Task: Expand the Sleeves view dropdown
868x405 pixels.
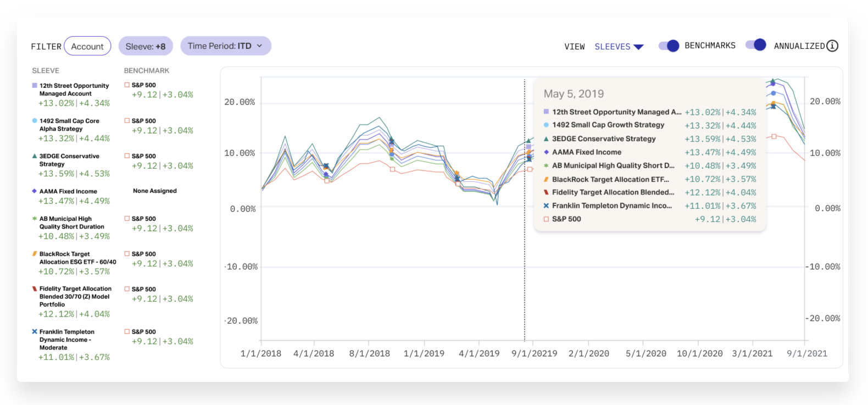Action: pyautogui.click(x=619, y=47)
